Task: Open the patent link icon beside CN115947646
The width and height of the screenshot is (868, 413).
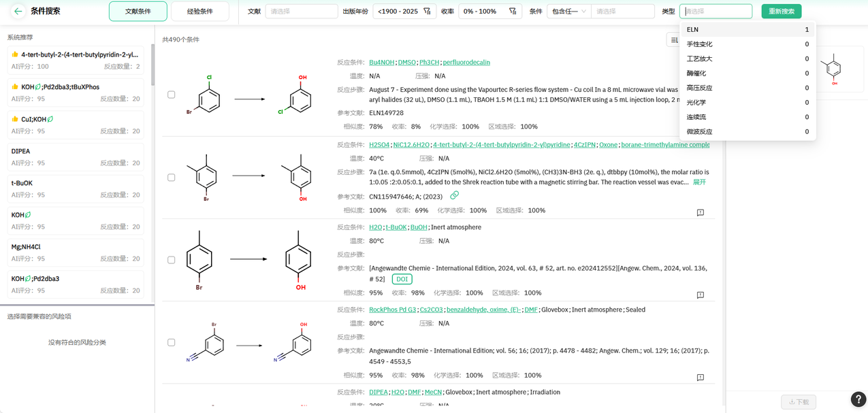Action: click(x=454, y=196)
